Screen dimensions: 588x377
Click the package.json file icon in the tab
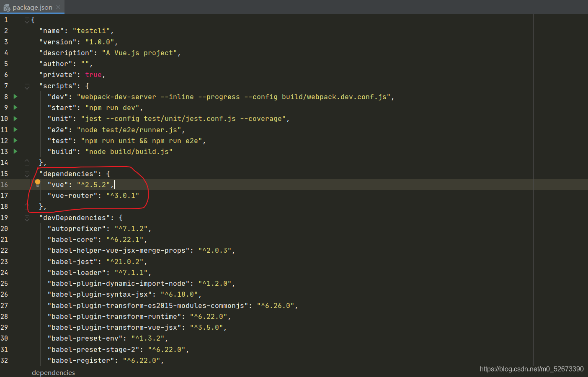click(7, 8)
